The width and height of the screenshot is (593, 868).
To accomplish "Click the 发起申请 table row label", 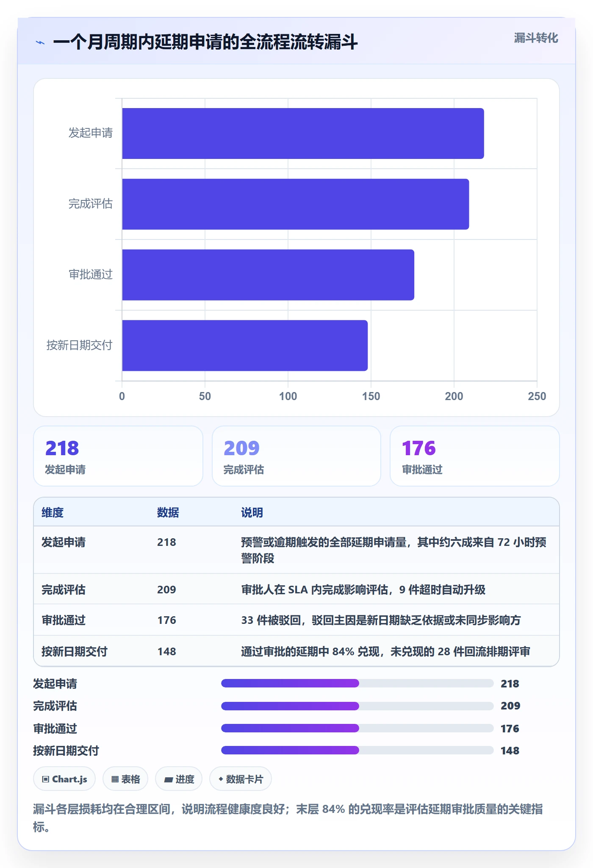I will (x=64, y=542).
